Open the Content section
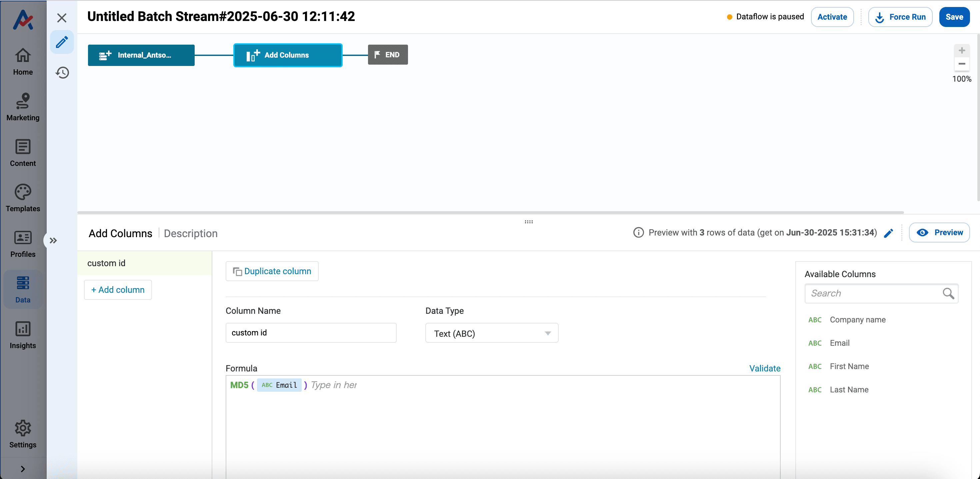The image size is (980, 479). pos(22,153)
